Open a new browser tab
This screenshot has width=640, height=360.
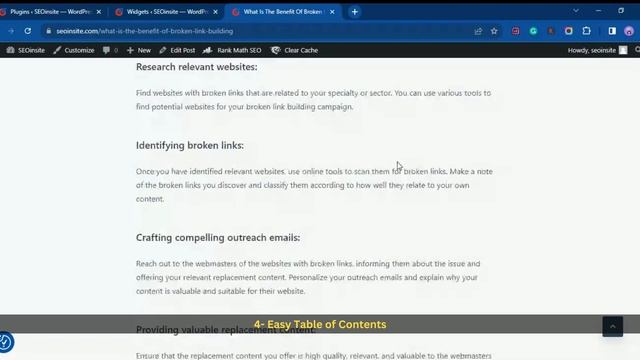pos(355,12)
